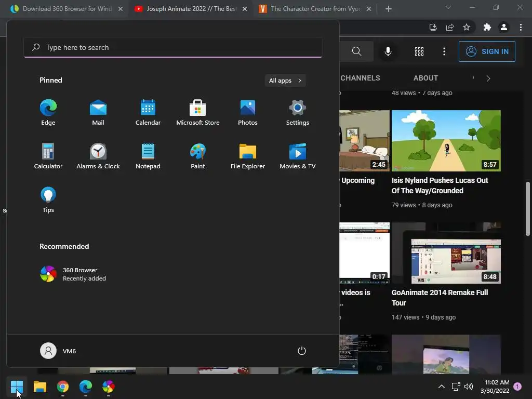The width and height of the screenshot is (532, 399).
Task: Launch Calculator
Action: (x=48, y=156)
